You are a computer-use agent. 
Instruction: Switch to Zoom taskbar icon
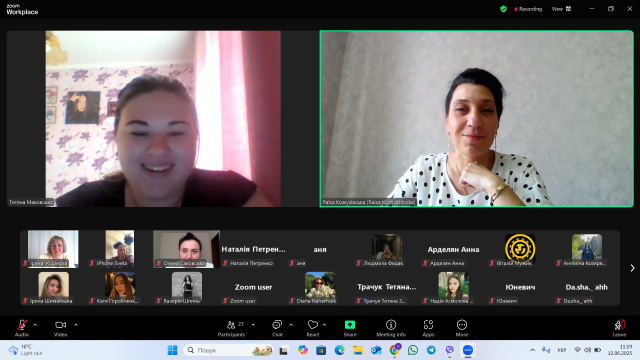(x=468, y=350)
